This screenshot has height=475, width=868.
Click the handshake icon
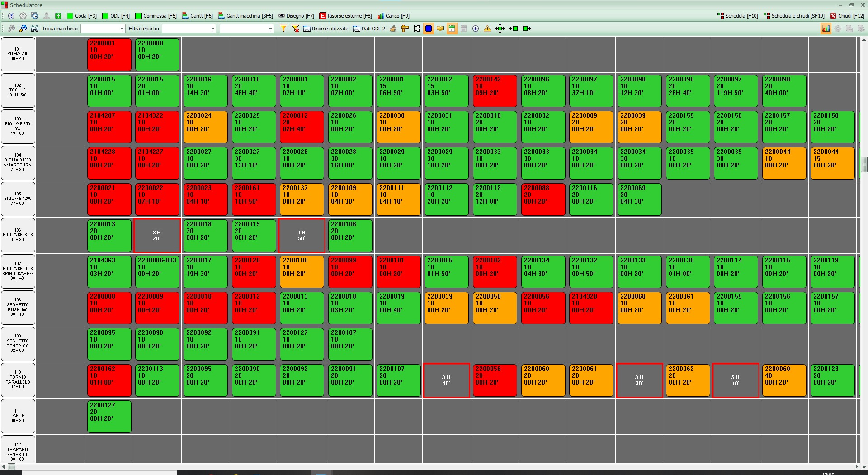point(440,28)
